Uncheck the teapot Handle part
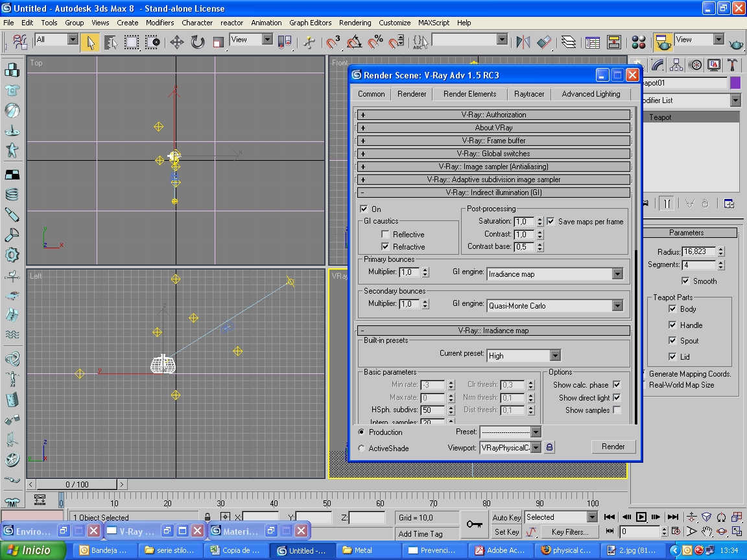Screen dimensions: 747x560 coord(672,325)
